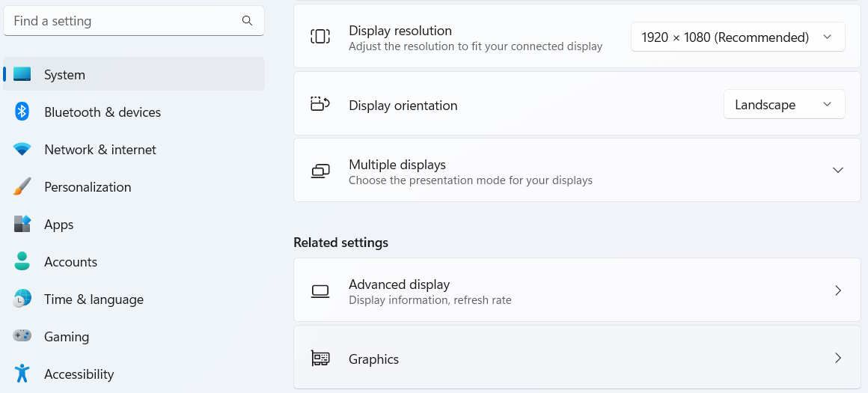The width and height of the screenshot is (868, 393).
Task: Expand the Multiple displays section
Action: click(x=838, y=171)
